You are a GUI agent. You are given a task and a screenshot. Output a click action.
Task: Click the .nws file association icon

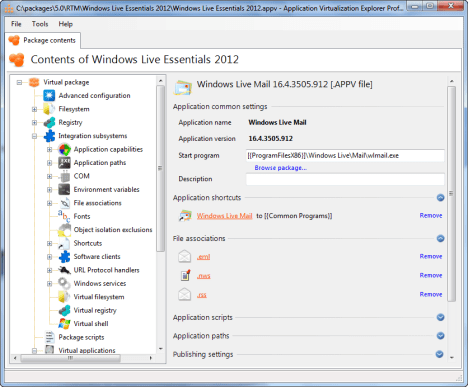185,275
